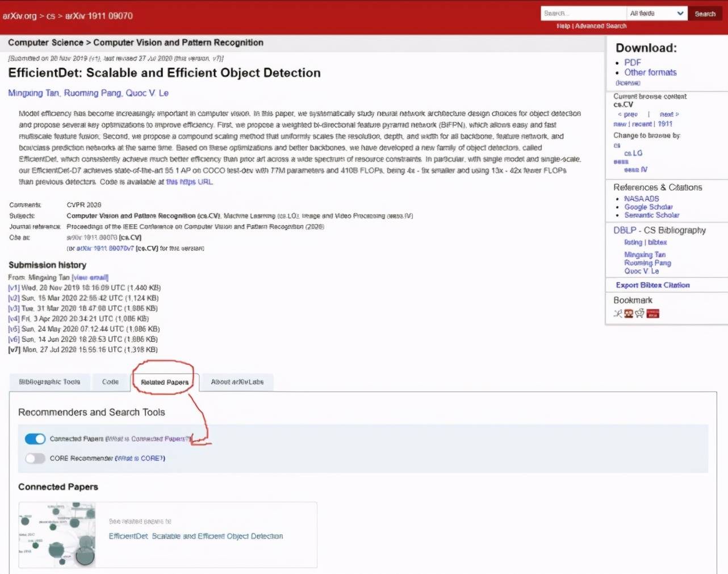This screenshot has height=574, width=728.
Task: Click the red Search button
Action: (705, 14)
